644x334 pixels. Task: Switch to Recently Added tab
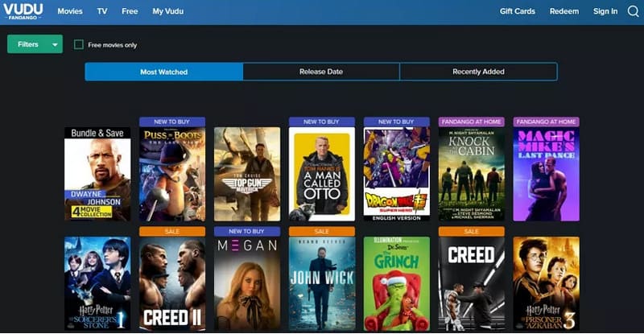pyautogui.click(x=478, y=72)
